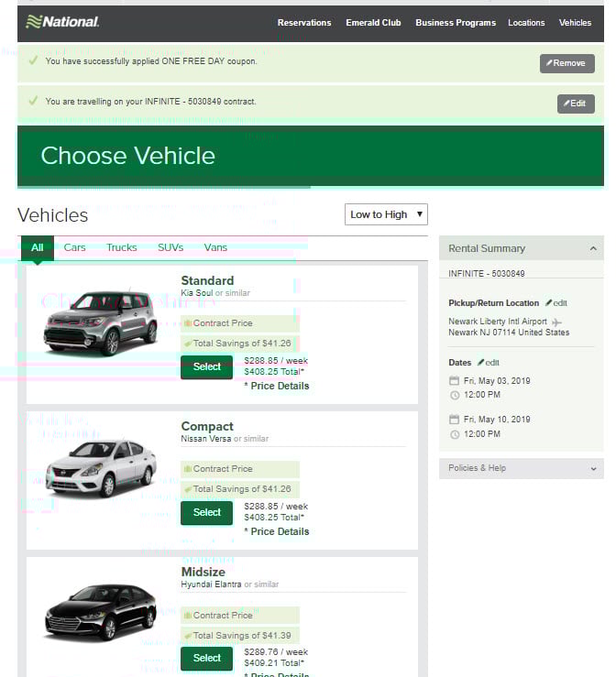Click the coupon applied checkmark icon

click(33, 60)
